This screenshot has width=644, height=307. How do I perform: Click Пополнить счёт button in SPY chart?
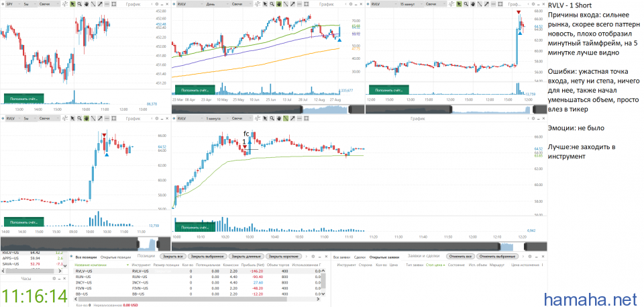point(23,99)
